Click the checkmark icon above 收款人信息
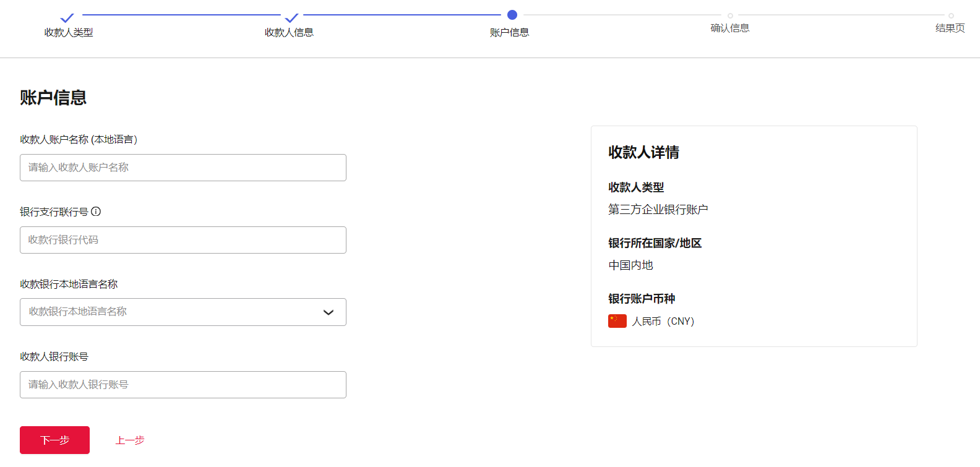This screenshot has width=980, height=467. point(291,18)
